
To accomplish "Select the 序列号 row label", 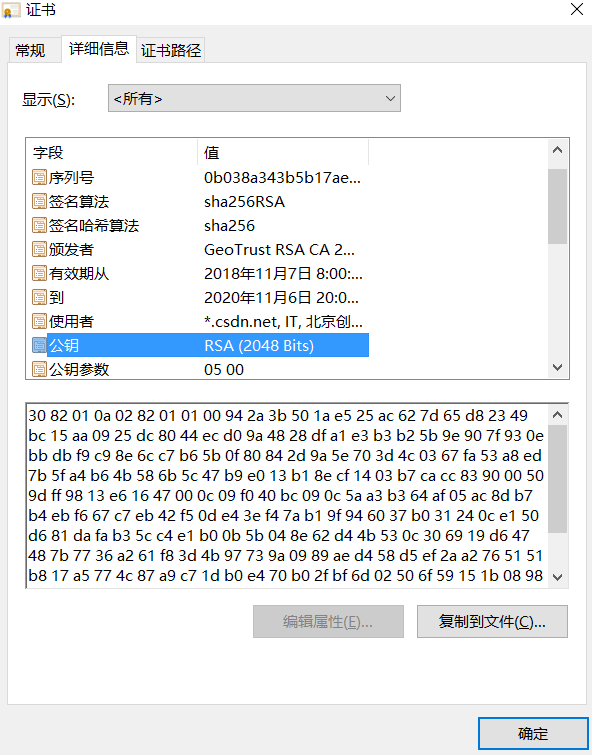I will (x=71, y=178).
